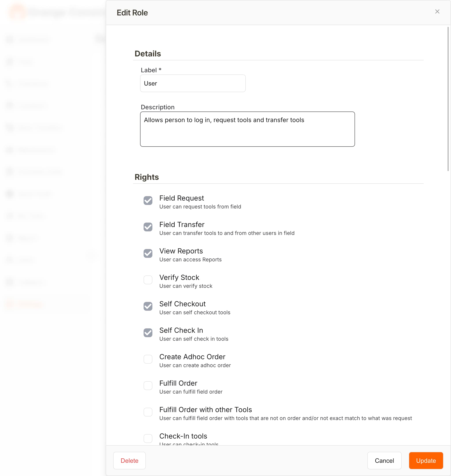Click the Verify Stock label text
Viewport: 451px width, 476px height.
pos(179,277)
